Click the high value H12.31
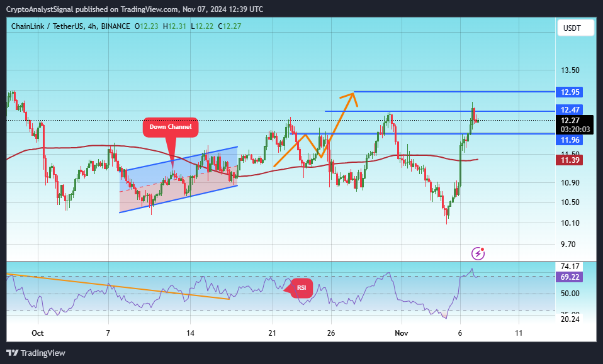The width and height of the screenshot is (603, 364). [x=174, y=26]
